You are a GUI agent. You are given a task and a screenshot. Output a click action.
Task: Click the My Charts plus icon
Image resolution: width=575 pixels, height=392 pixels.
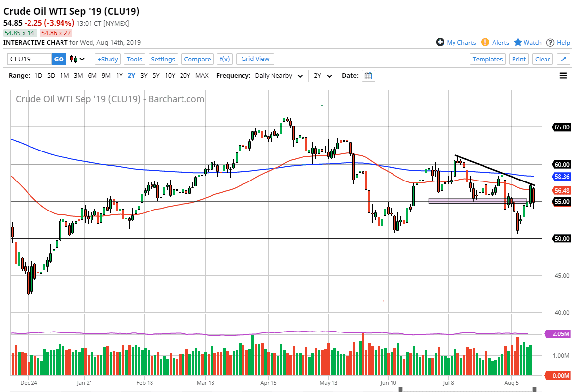(x=440, y=42)
